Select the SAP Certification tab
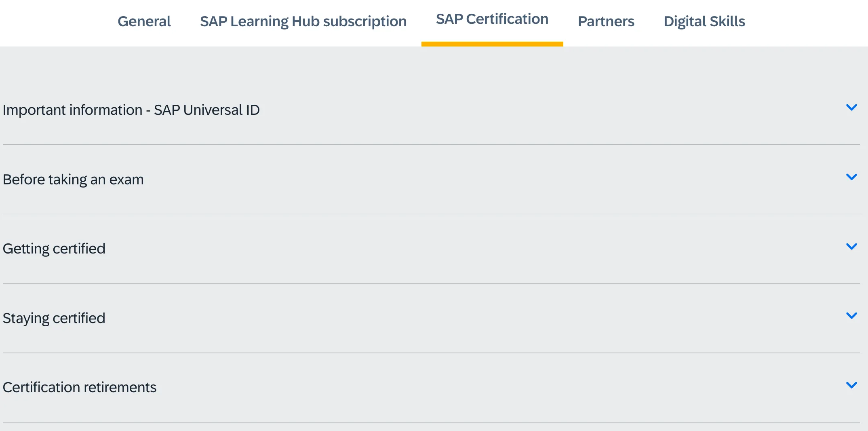Screen dimensions: 868x431 [492, 19]
